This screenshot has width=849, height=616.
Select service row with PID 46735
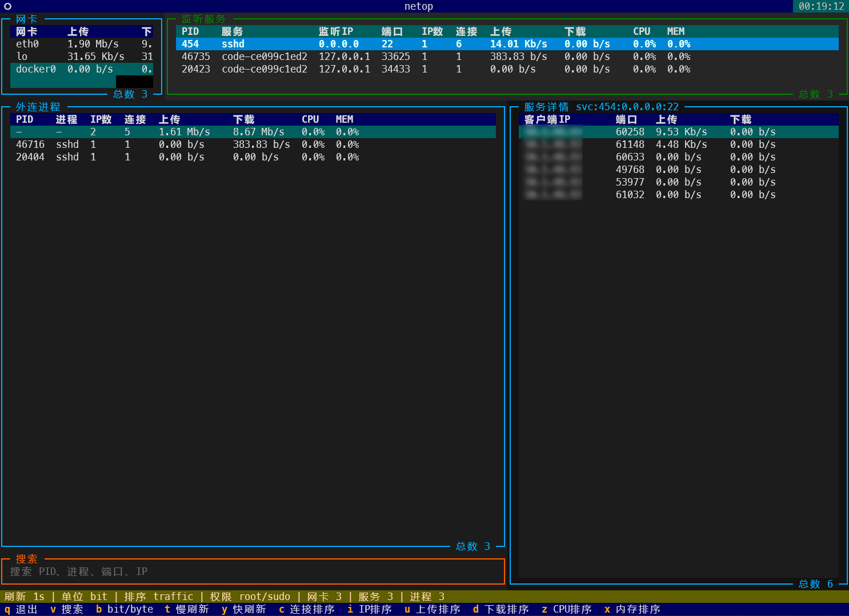[x=507, y=57]
